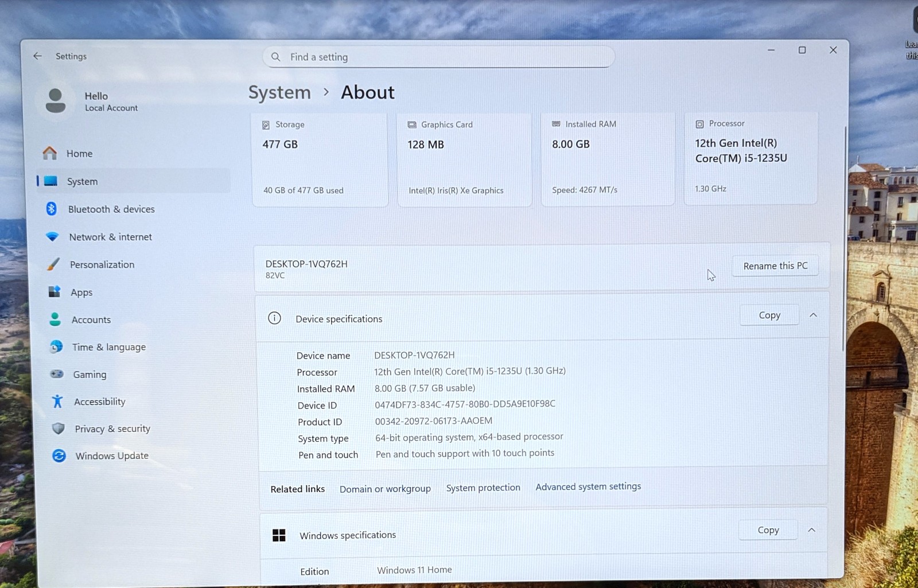Click the search magnifier icon
Screen dimensions: 918x588
(x=275, y=57)
